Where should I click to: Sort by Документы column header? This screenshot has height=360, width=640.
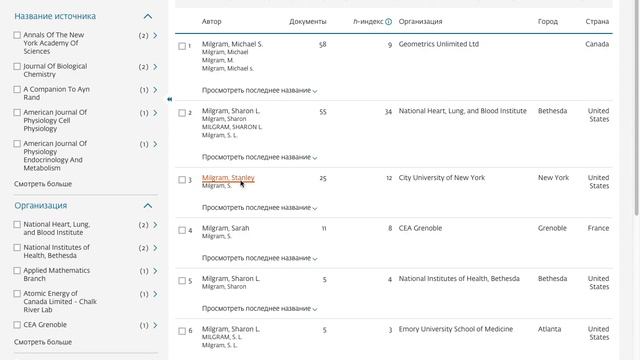308,22
